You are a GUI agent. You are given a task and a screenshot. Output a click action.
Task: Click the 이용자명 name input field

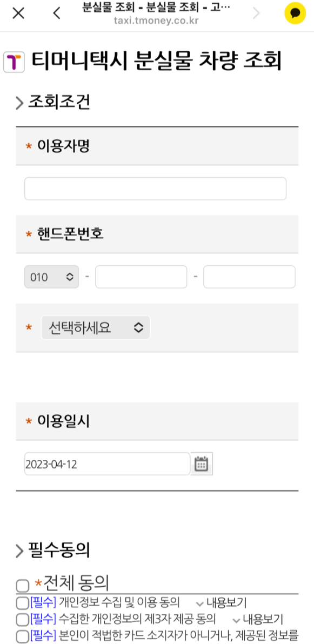tap(155, 188)
